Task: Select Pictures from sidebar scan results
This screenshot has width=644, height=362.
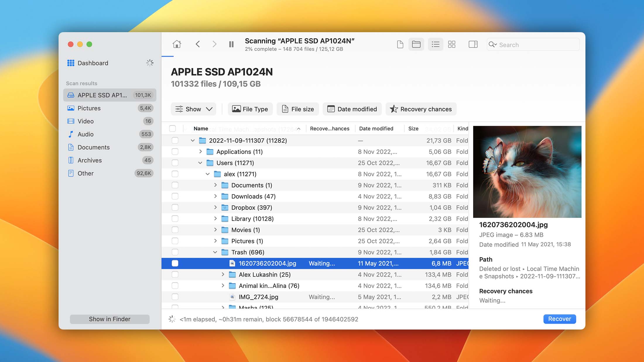Action: pos(88,108)
